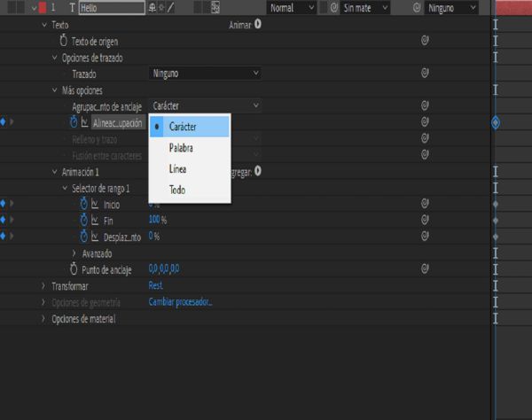Select Carácter in the anchor grouping menu
The image size is (532, 420).
click(190, 127)
